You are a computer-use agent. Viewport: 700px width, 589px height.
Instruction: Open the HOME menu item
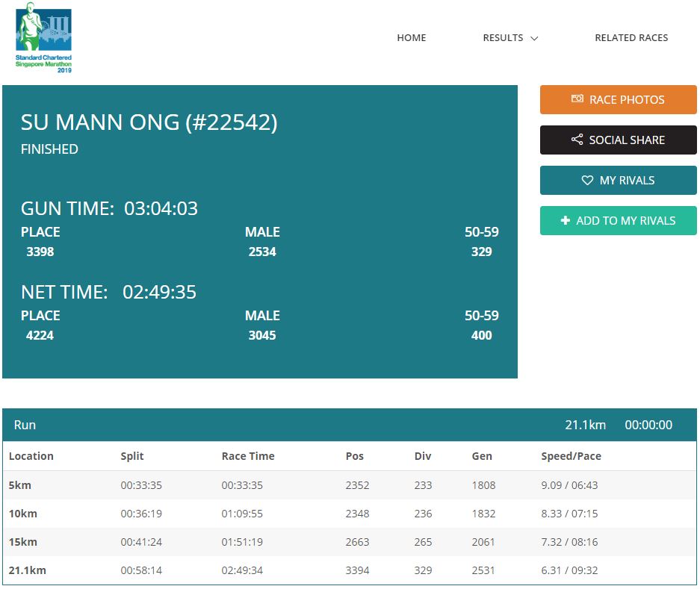point(411,37)
